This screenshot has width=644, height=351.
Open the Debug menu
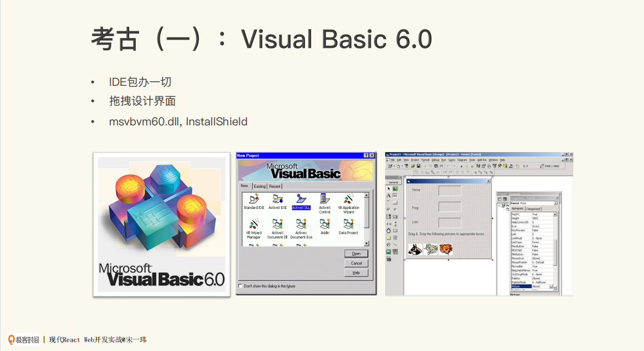pos(435,160)
